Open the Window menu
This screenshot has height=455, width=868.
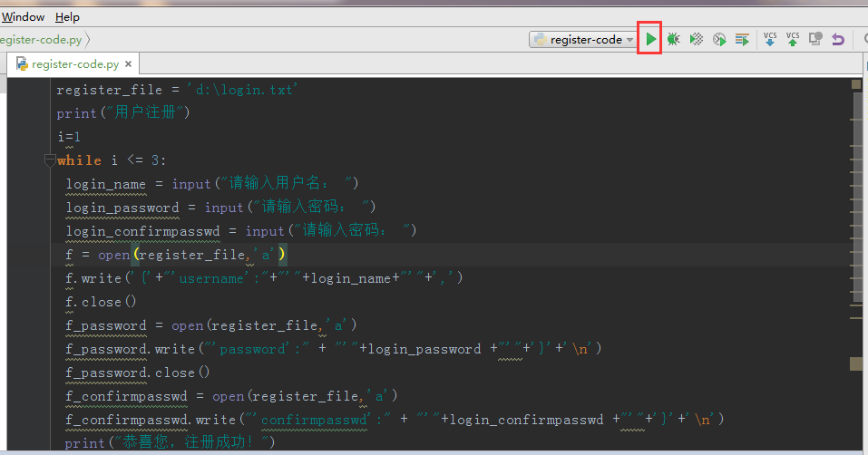tap(24, 17)
